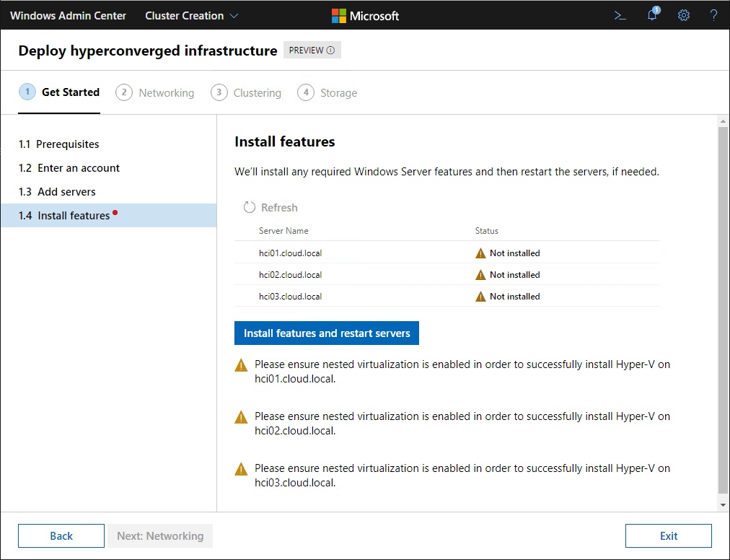This screenshot has height=560, width=730.
Task: Click the vertical scrollbar down arrow
Action: coord(723,505)
